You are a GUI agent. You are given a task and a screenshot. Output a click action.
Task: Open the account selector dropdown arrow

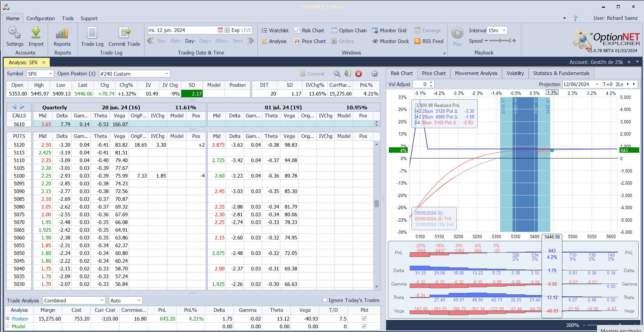click(637, 62)
